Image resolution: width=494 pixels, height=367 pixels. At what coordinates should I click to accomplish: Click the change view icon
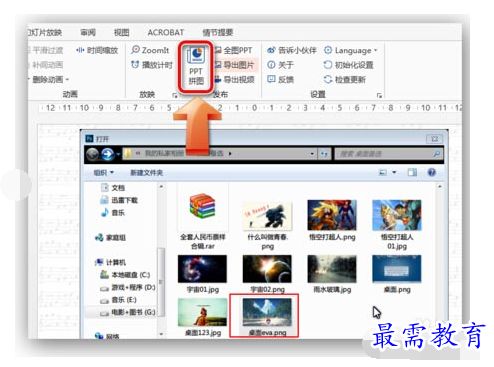[x=383, y=172]
